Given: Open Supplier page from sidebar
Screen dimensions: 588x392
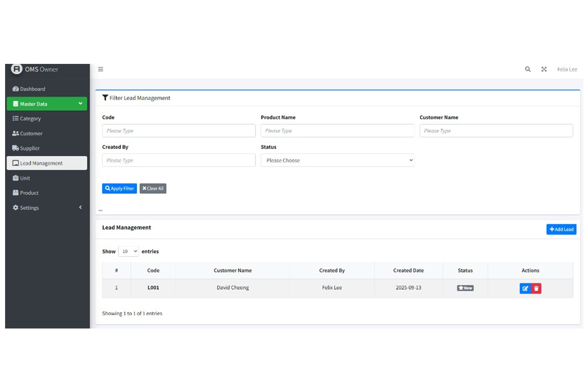Looking at the screenshot, I should tap(30, 149).
